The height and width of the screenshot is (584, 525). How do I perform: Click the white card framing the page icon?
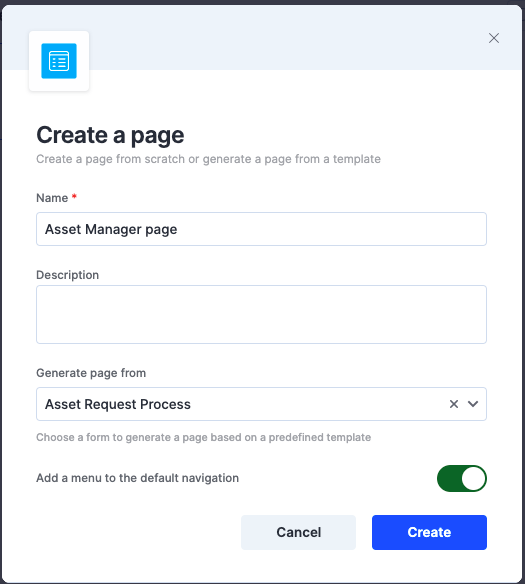click(59, 61)
